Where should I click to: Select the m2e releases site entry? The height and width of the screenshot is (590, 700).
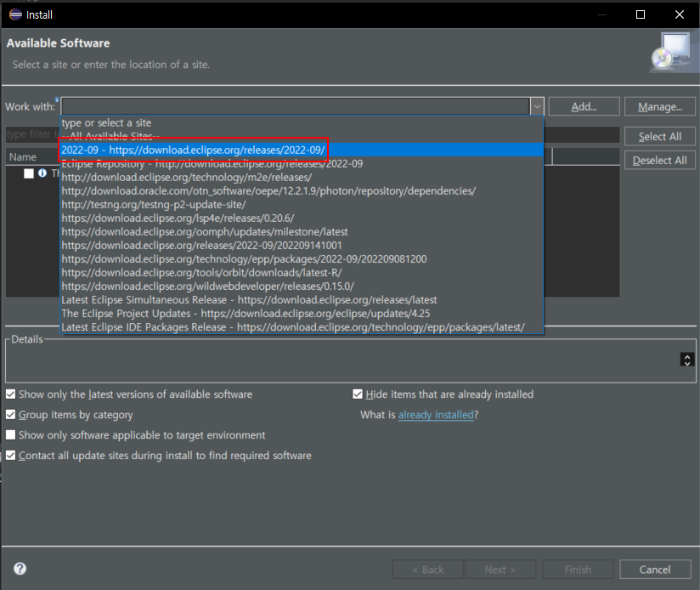click(x=302, y=178)
